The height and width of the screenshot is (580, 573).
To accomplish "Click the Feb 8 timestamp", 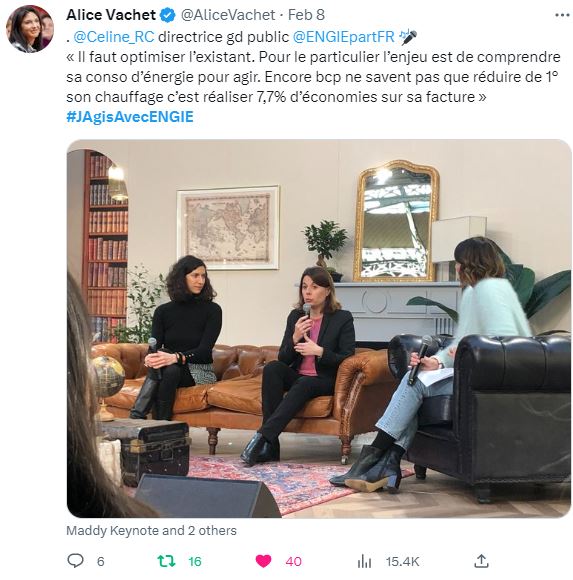I will (306, 15).
